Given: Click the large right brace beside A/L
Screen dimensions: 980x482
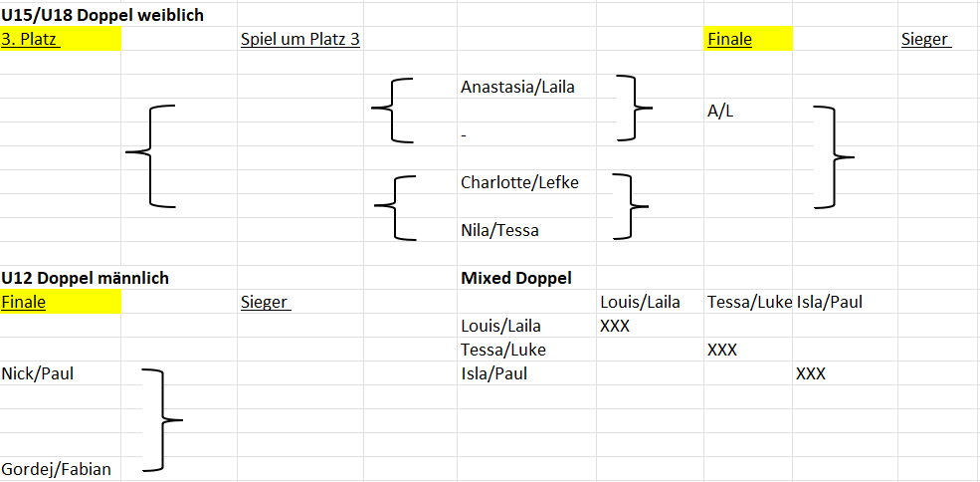Looking at the screenshot, I should point(833,157).
